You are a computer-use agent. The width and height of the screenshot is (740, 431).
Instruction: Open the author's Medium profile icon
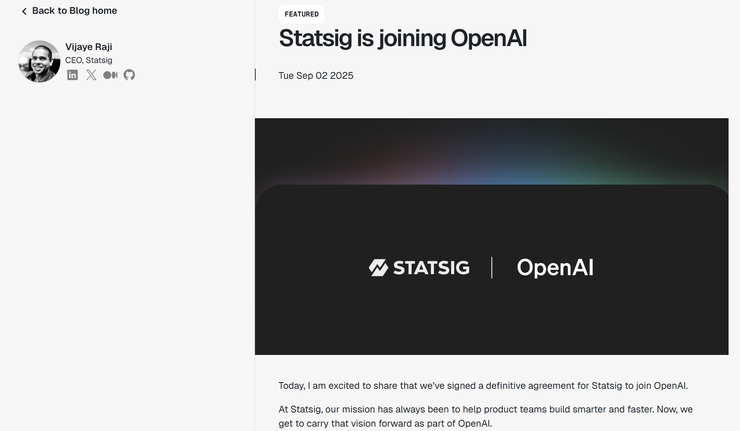point(110,75)
